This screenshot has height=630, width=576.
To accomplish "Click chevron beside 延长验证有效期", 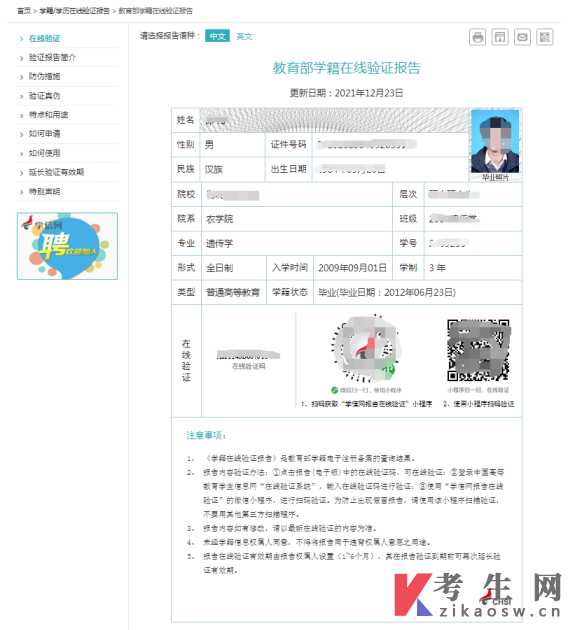I will [21, 173].
